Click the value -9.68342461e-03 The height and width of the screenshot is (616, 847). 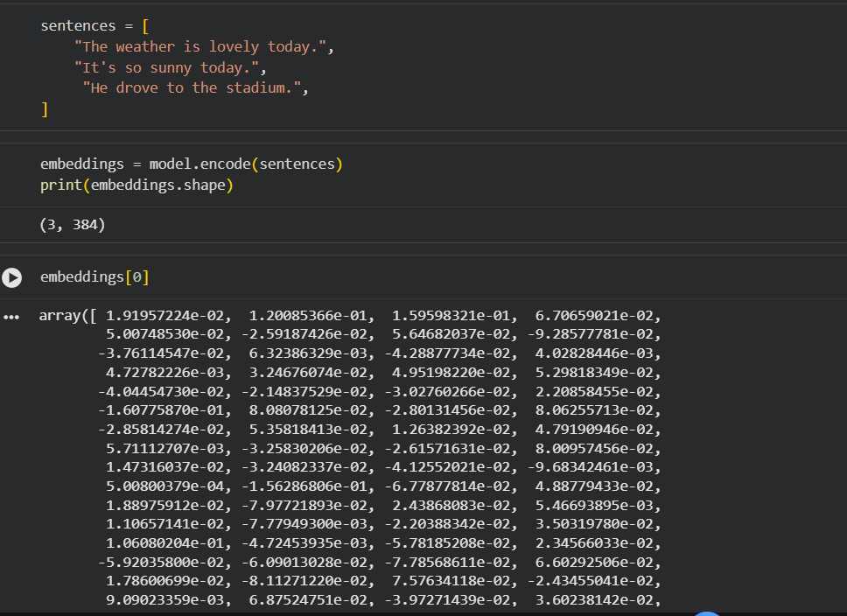click(591, 467)
